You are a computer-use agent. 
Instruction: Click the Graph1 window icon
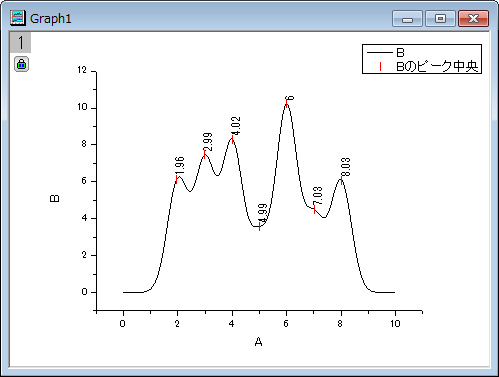click(17, 18)
